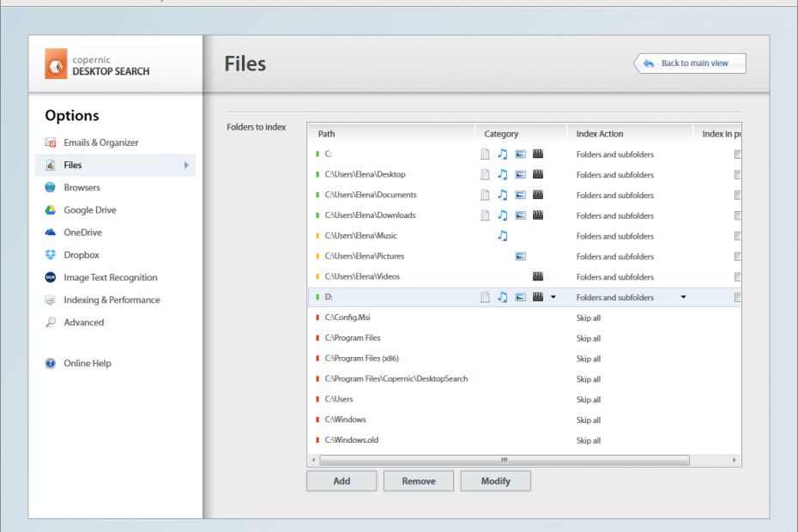Open the Index Action dropdown in D: row
Viewport: 798px width, 532px height.
pyautogui.click(x=684, y=297)
